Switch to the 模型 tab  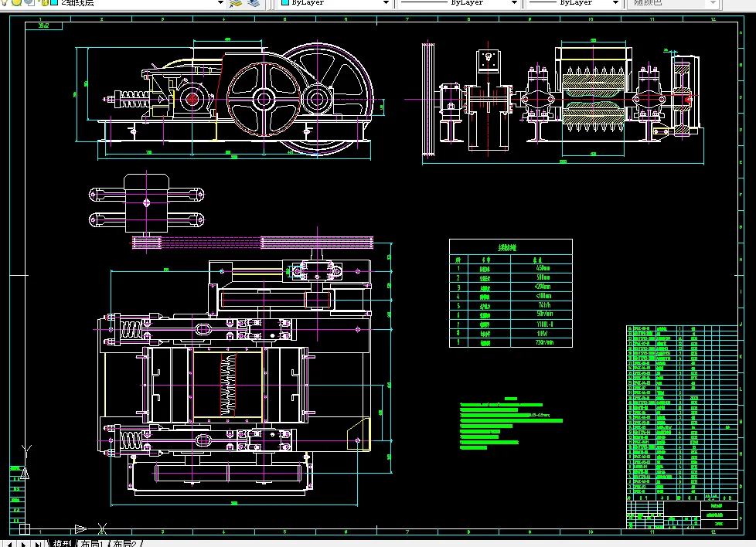(63, 544)
